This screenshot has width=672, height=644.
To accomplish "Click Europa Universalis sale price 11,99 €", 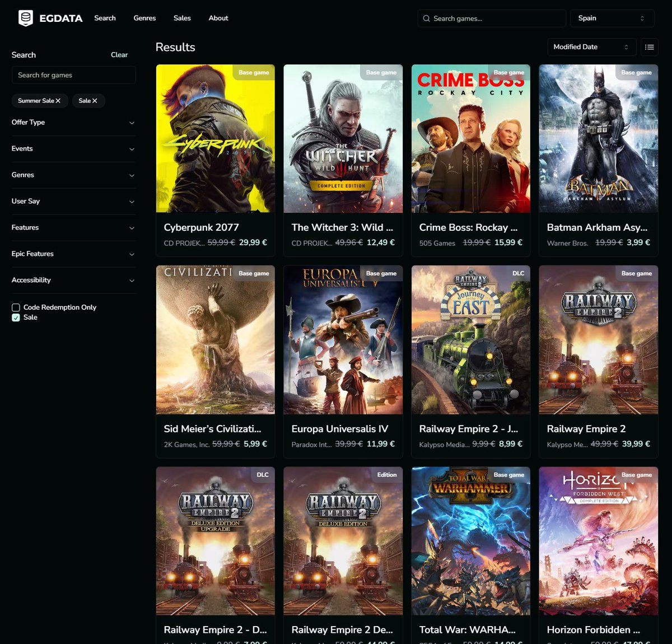I will [x=381, y=444].
